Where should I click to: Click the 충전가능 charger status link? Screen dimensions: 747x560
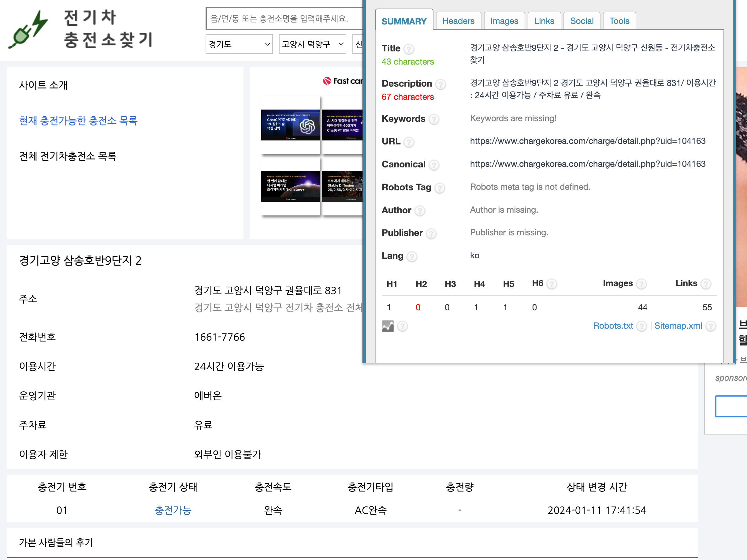173,510
